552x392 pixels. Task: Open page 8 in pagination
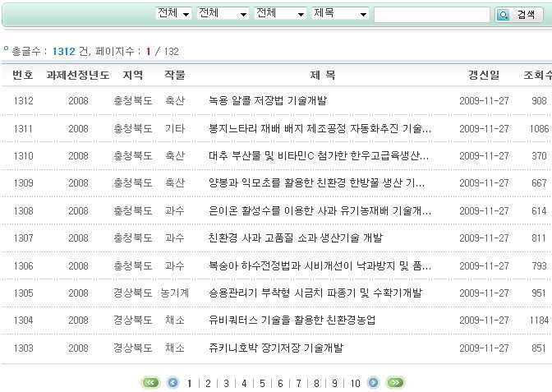coord(316,383)
